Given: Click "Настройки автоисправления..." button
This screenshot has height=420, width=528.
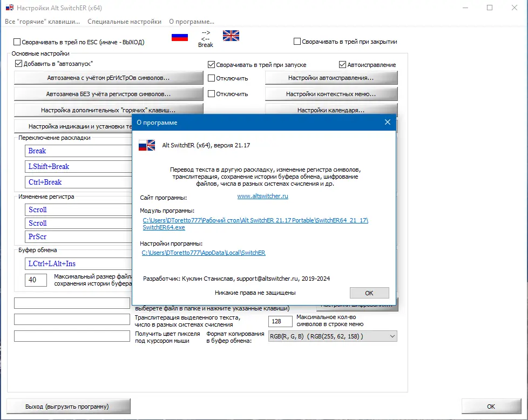Looking at the screenshot, I should pyautogui.click(x=331, y=77).
